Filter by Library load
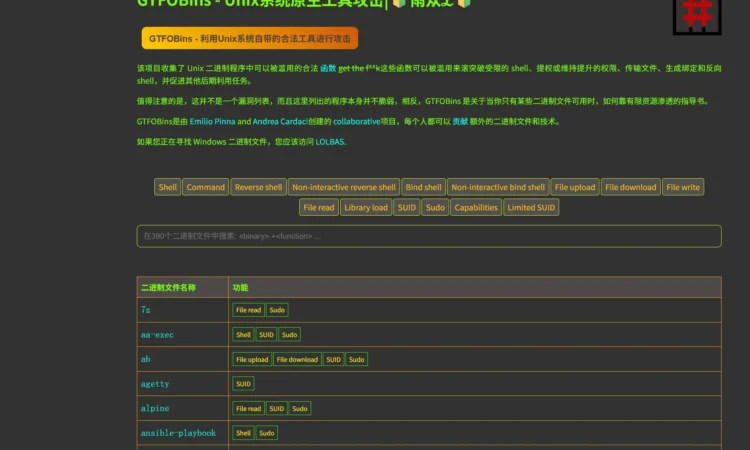The height and width of the screenshot is (450, 750). click(366, 207)
